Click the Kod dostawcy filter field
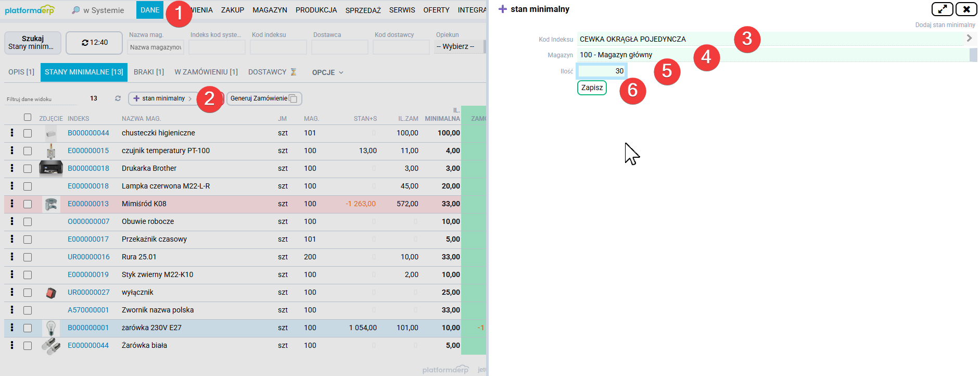 [x=401, y=47]
